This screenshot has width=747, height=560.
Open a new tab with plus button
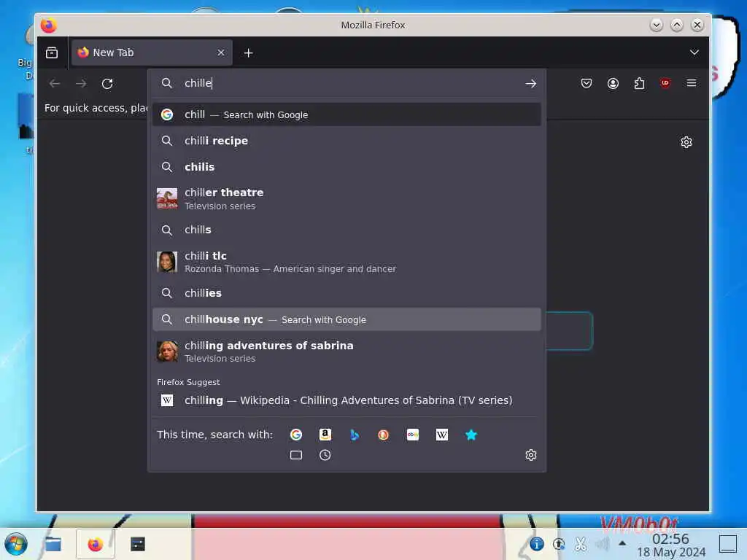pos(248,52)
